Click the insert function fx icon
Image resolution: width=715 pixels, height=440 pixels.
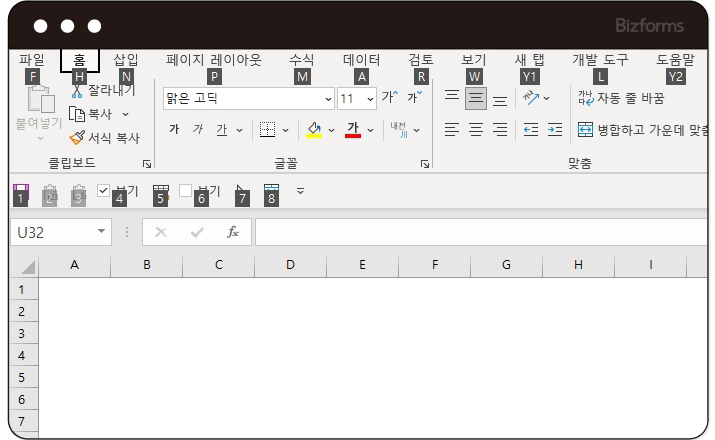click(233, 232)
